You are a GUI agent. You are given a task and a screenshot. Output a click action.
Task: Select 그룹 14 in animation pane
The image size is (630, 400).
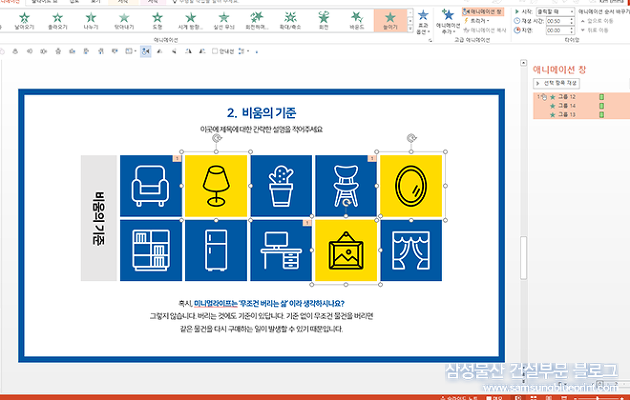(x=581, y=106)
